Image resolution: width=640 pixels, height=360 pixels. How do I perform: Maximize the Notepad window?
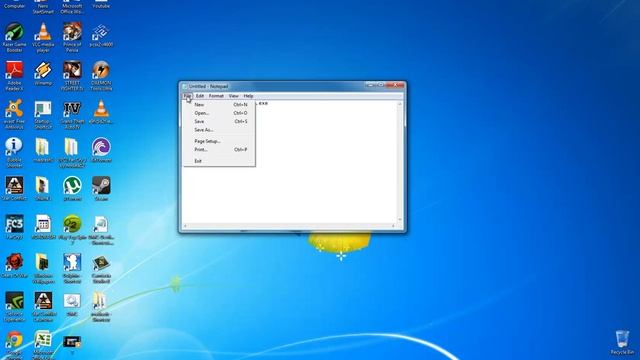coord(381,85)
